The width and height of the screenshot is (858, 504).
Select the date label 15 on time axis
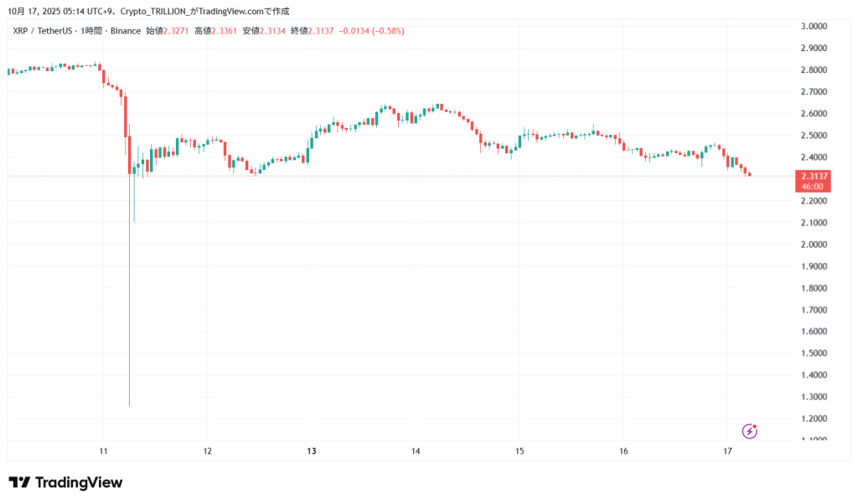519,451
